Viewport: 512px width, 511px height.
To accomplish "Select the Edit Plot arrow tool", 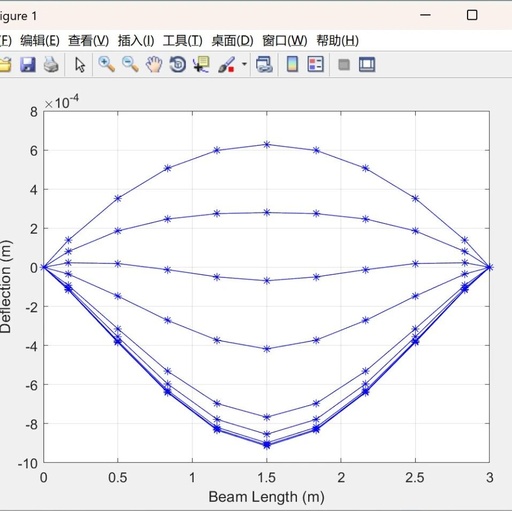I will click(80, 65).
